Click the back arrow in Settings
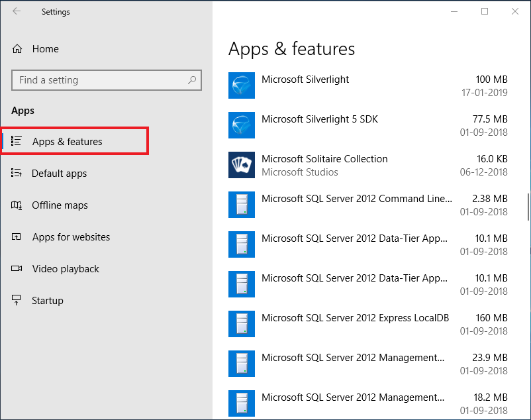This screenshot has width=531, height=420. point(17,11)
